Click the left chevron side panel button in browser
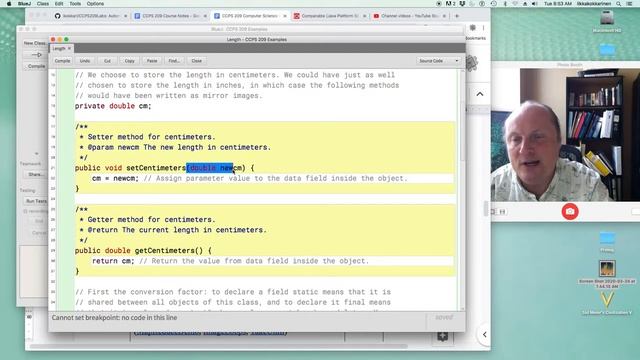Viewport: 640px width, 360px height. tap(484, 335)
